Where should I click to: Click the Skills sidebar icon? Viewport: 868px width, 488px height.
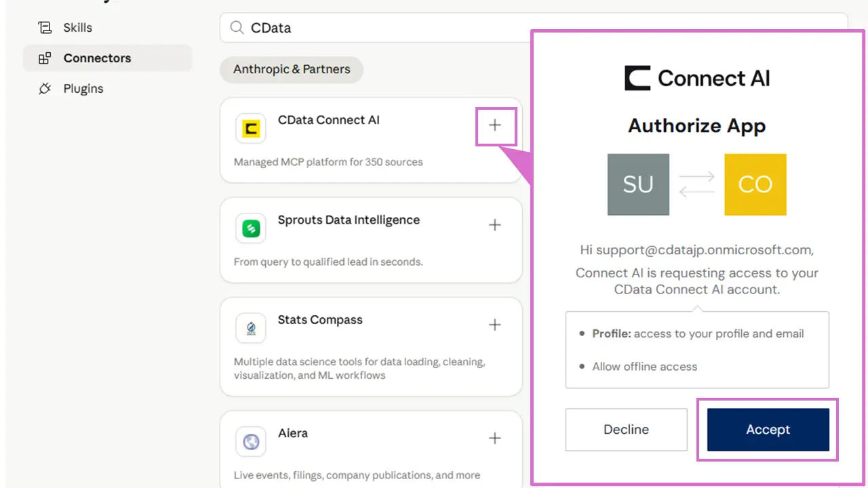point(45,28)
